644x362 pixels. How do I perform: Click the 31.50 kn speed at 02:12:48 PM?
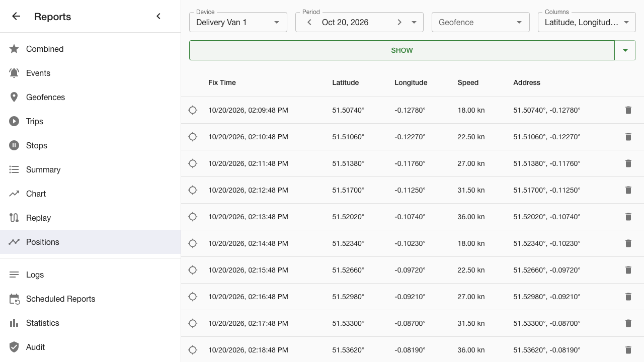coord(471,190)
